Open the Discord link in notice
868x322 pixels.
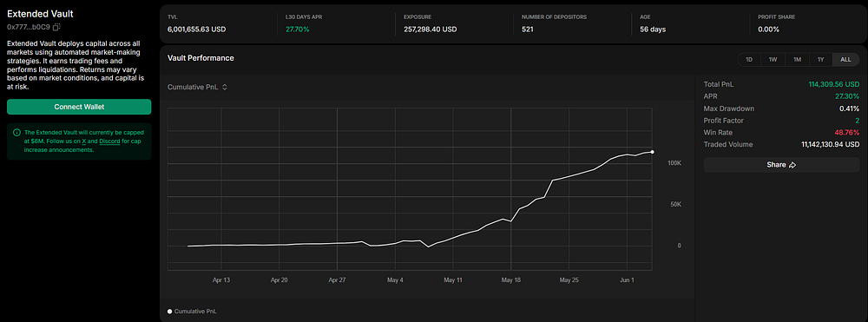tap(109, 141)
